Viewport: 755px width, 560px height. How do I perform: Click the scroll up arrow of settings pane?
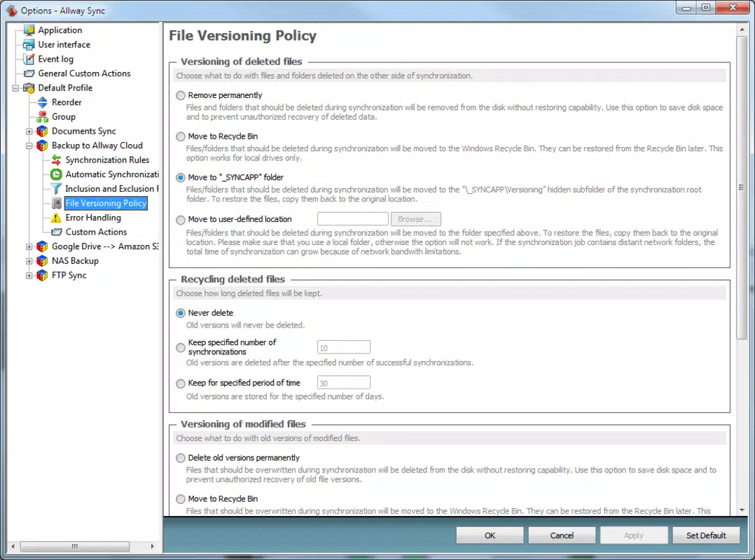(742, 29)
